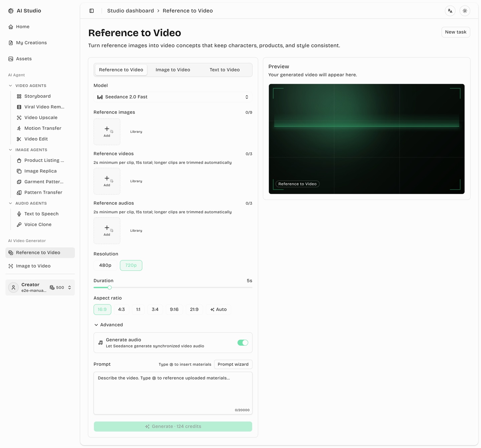
Task: Open the Seedance 2.0 Fast model dropdown
Action: [x=173, y=97]
